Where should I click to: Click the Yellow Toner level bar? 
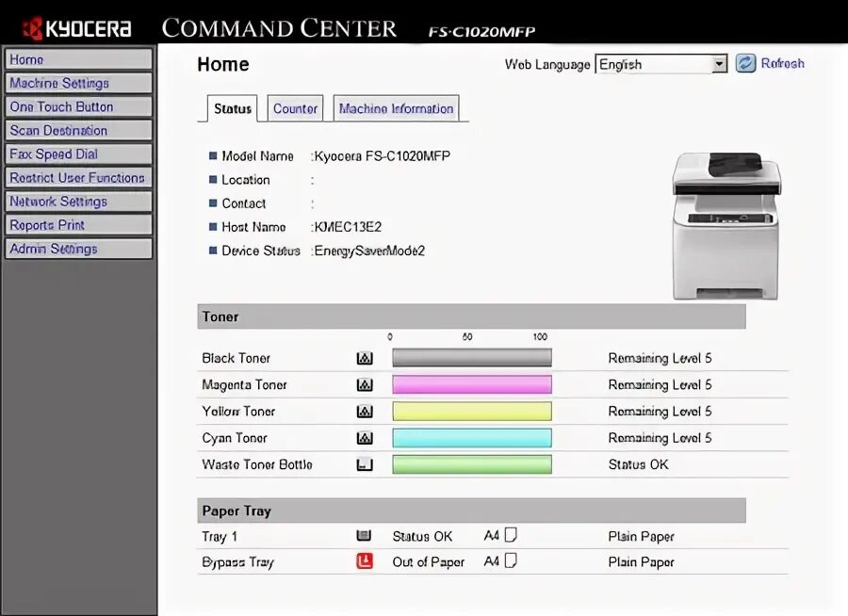tap(472, 411)
